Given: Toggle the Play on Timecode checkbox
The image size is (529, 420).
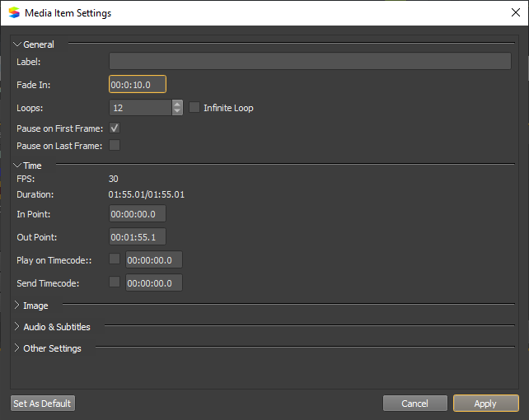Looking at the screenshot, I should pos(115,259).
